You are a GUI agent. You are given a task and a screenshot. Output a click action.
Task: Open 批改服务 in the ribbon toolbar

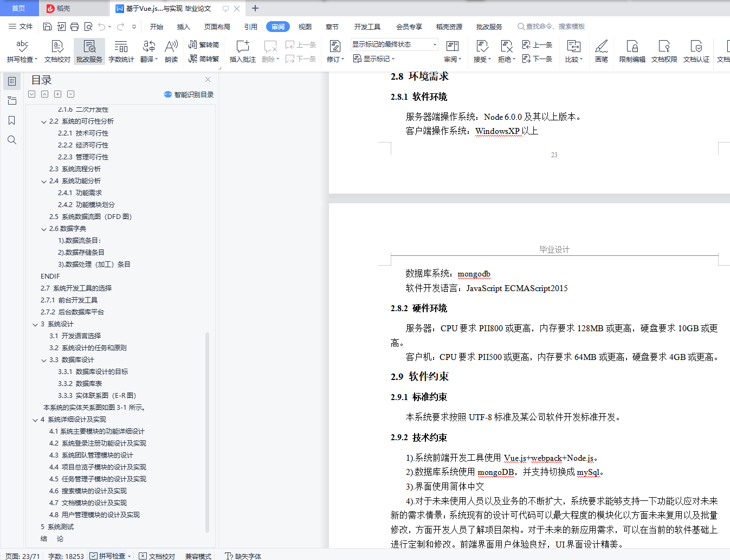[x=89, y=52]
